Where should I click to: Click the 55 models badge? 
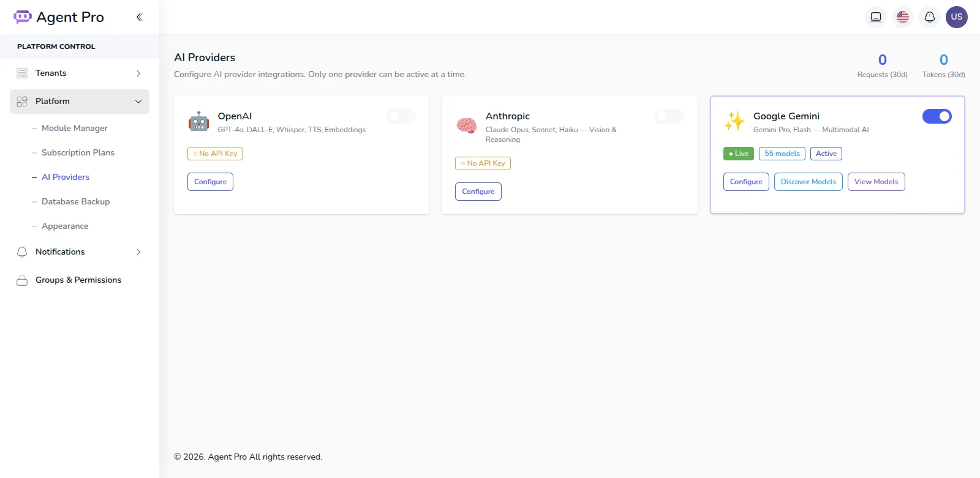(782, 154)
